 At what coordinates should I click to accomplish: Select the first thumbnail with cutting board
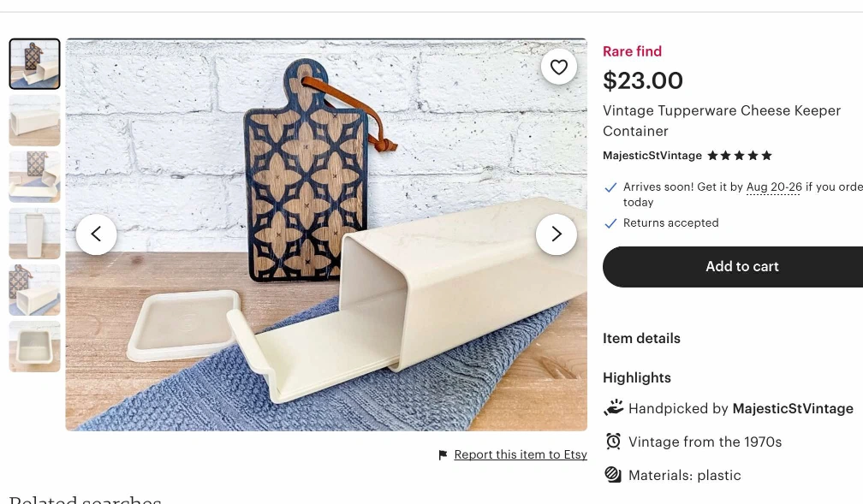point(35,64)
